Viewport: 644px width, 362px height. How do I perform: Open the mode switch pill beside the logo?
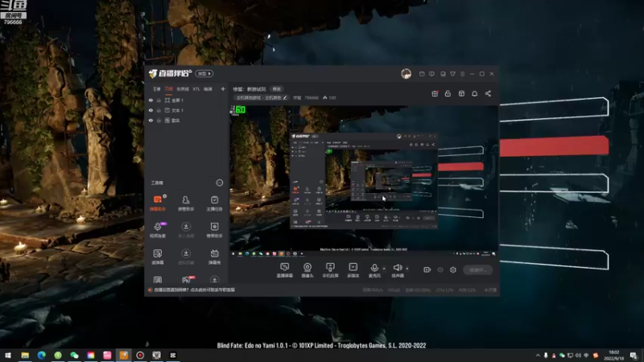click(204, 73)
